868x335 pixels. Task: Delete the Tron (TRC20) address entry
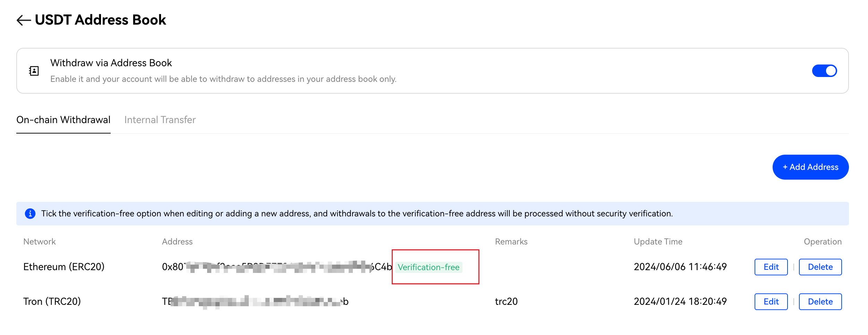click(820, 302)
